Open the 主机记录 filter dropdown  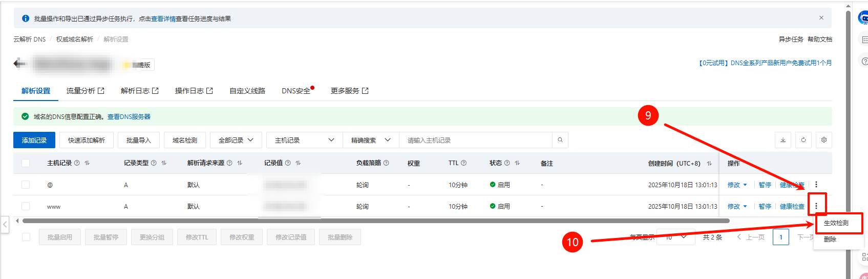304,140
